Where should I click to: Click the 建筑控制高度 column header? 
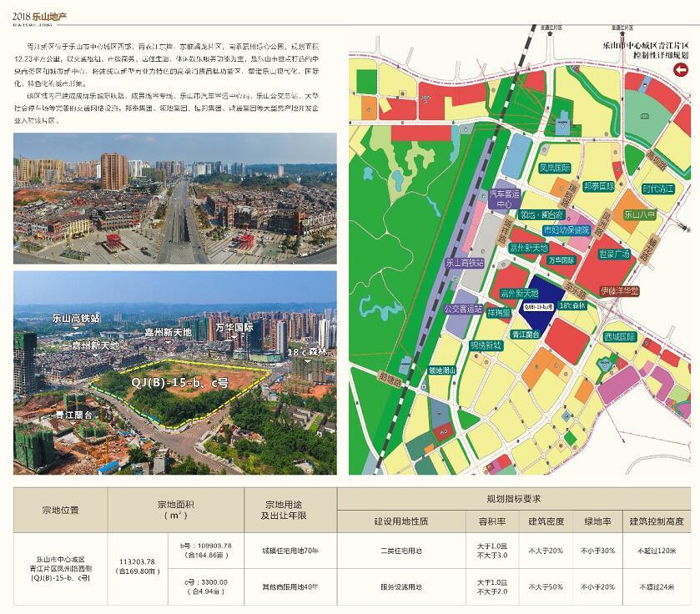pyautogui.click(x=657, y=521)
